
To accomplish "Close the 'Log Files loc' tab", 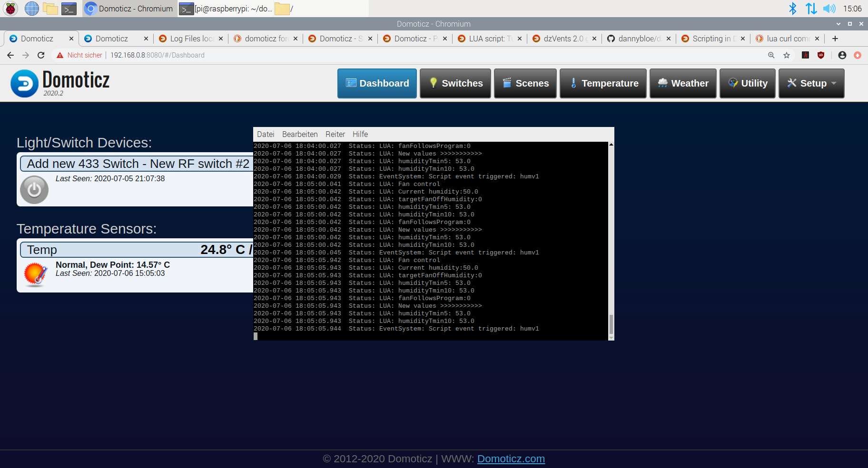I will (x=221, y=39).
